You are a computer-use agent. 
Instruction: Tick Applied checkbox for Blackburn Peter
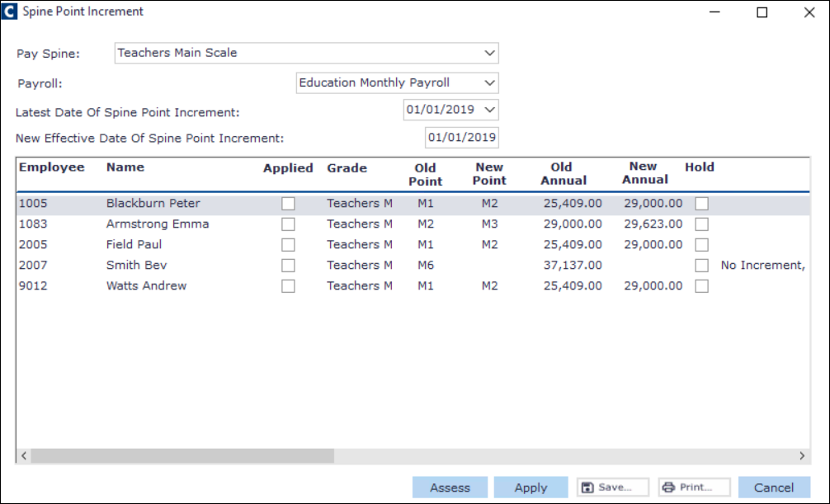tap(288, 203)
